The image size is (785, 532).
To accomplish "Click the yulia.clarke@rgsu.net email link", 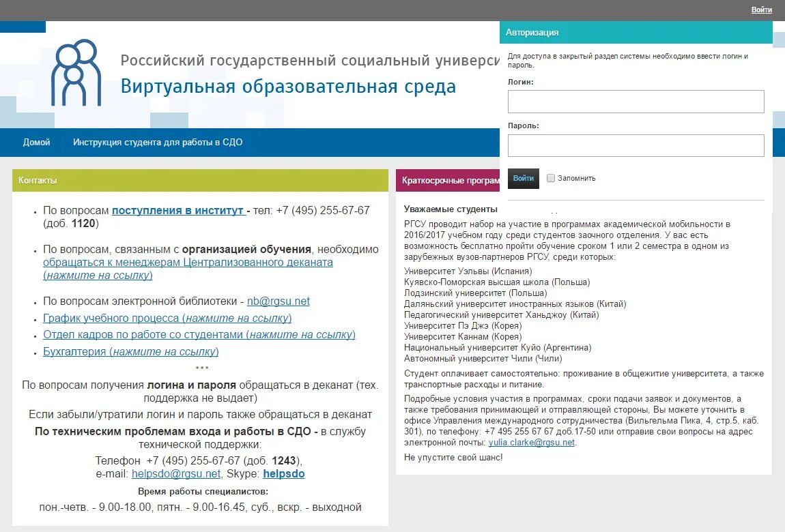I will [532, 443].
